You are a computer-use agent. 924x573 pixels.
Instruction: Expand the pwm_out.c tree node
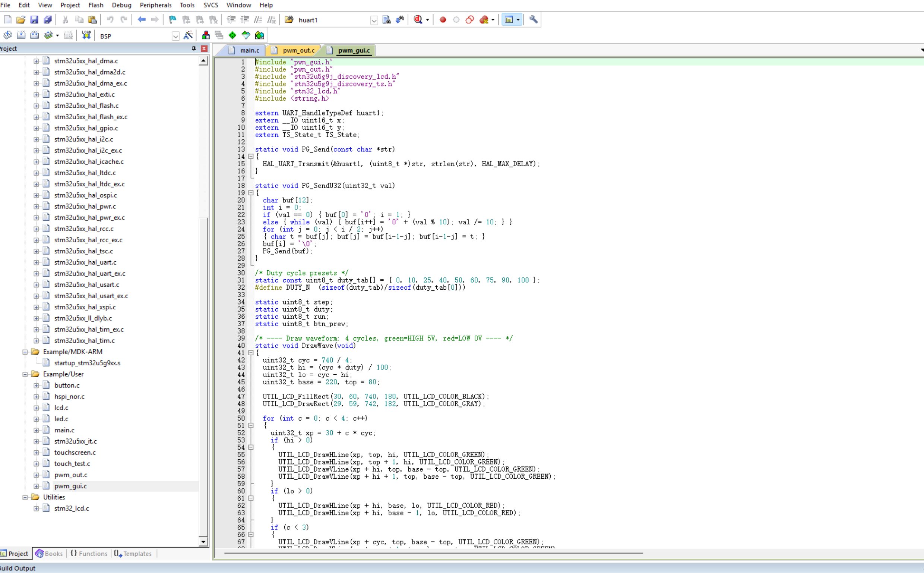36,475
